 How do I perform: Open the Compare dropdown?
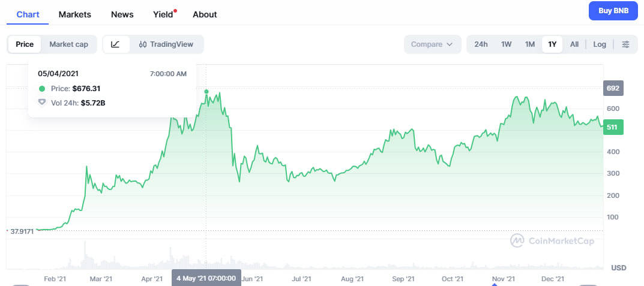click(x=432, y=44)
